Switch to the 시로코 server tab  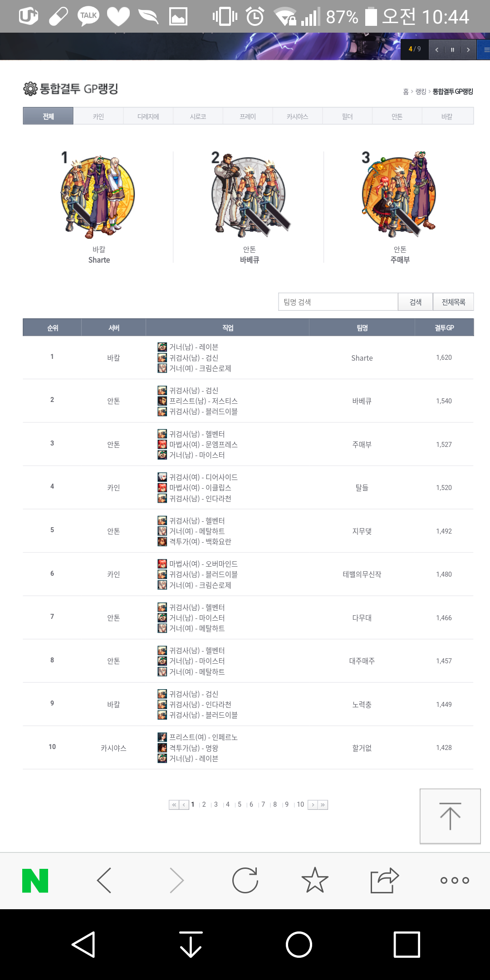[198, 117]
